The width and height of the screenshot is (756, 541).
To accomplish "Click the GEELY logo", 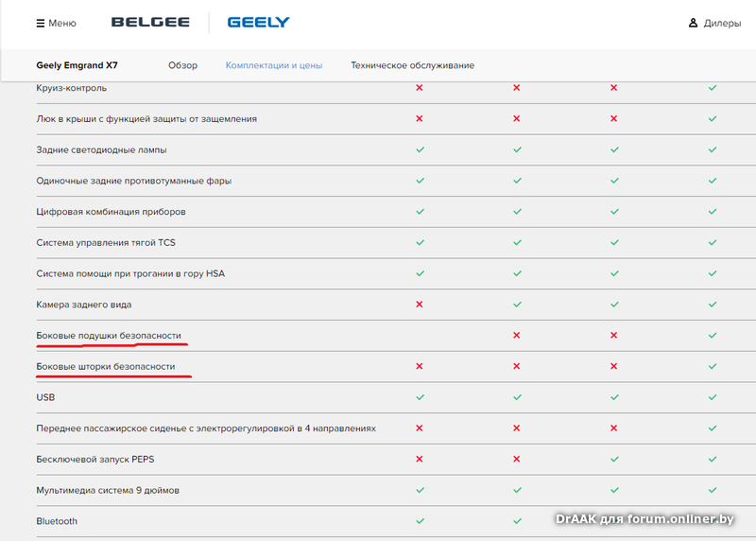I will (x=258, y=22).
